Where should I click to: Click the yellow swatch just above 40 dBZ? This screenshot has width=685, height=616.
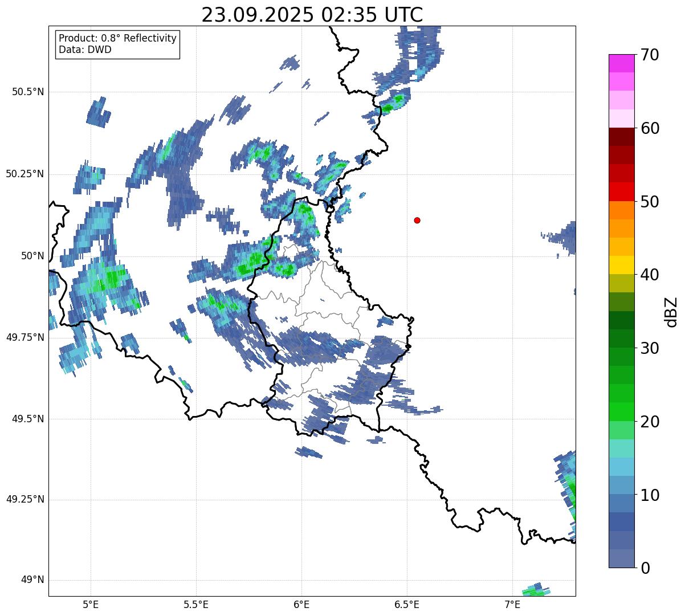click(622, 265)
